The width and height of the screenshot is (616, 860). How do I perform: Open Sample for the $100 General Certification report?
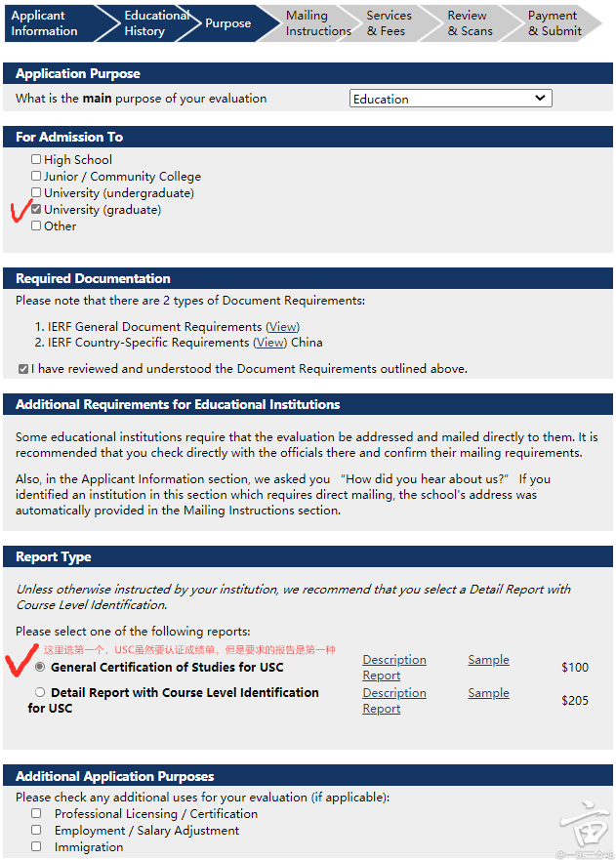point(488,660)
